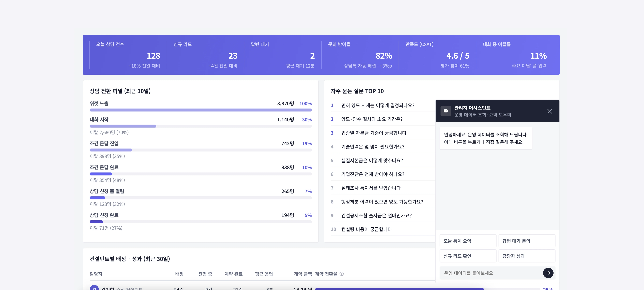
Task: Send message with the arrow button
Action: coord(548,273)
